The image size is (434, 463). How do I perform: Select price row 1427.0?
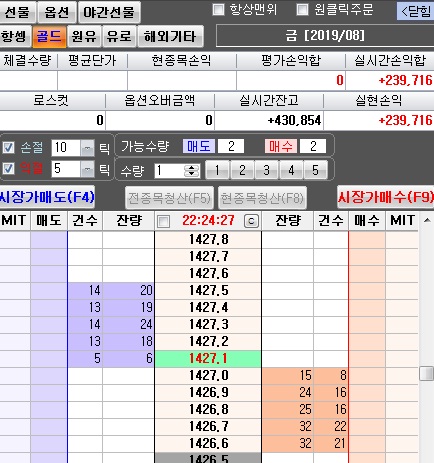208,376
